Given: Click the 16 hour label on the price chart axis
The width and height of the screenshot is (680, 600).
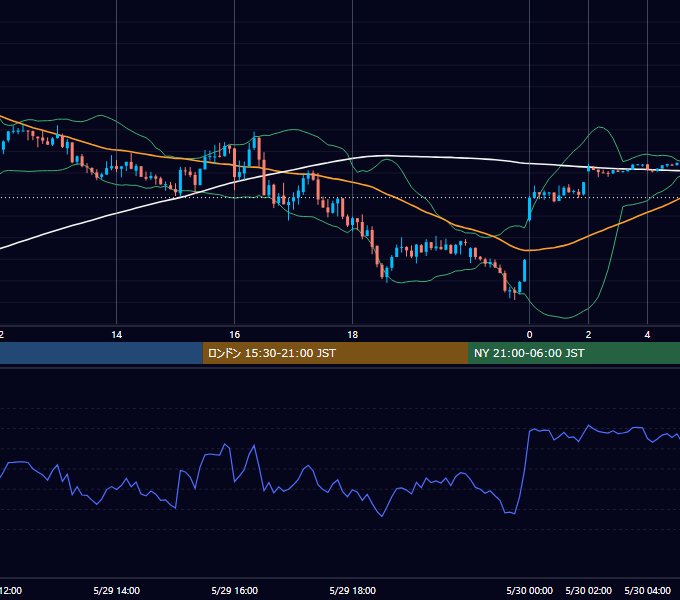Looking at the screenshot, I should [x=235, y=335].
